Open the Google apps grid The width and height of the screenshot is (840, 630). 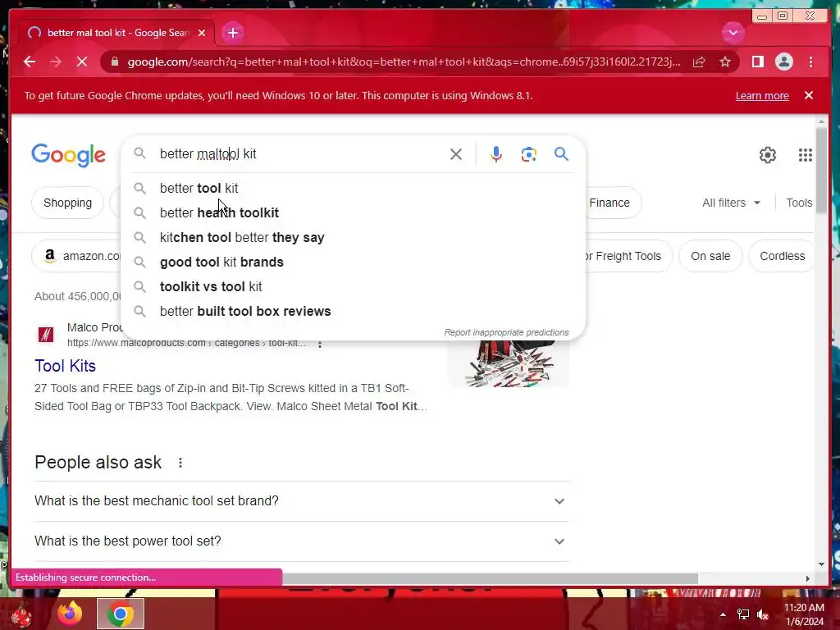point(806,155)
